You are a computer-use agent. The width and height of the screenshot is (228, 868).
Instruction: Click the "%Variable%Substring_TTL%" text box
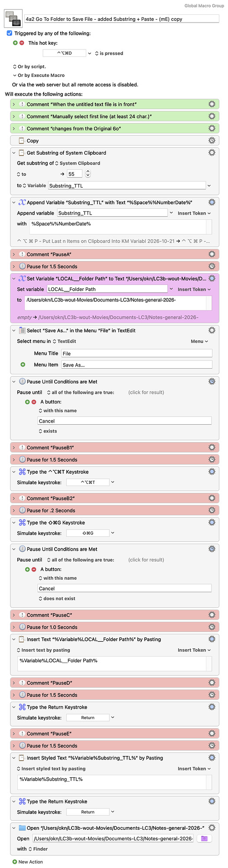[x=115, y=782]
